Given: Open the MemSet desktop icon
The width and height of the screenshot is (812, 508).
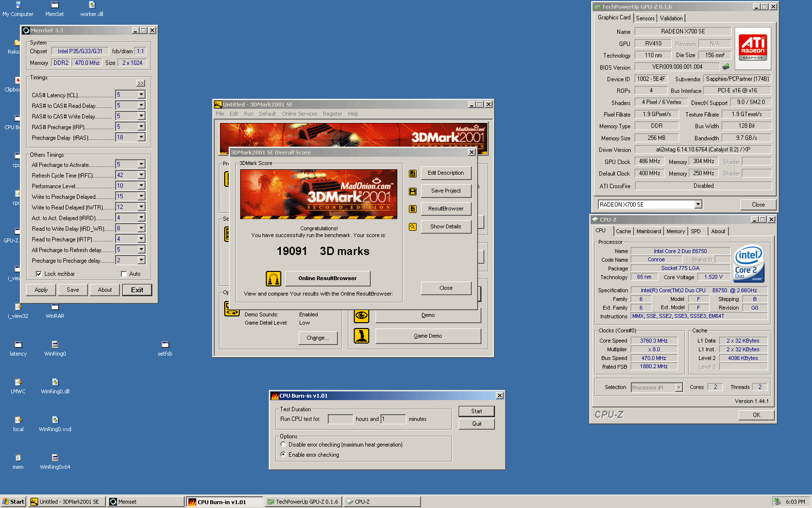Looking at the screenshot, I should coord(55,9).
